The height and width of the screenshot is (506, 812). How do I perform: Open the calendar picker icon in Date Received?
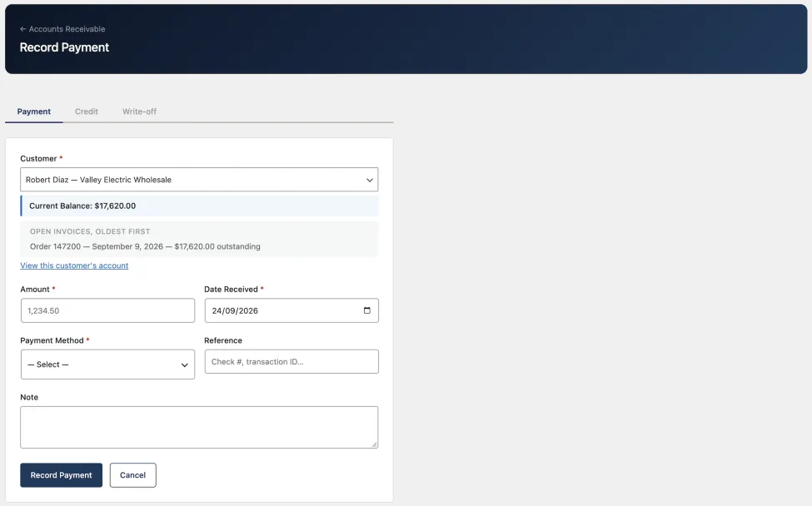366,310
